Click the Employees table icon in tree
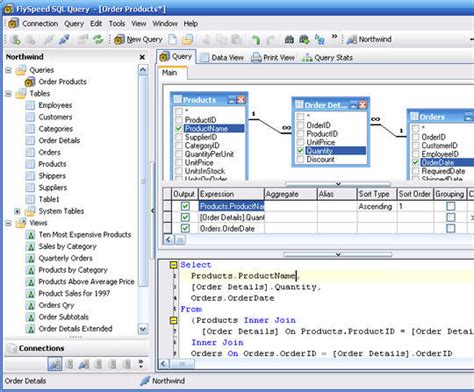The image size is (474, 392). [x=30, y=105]
